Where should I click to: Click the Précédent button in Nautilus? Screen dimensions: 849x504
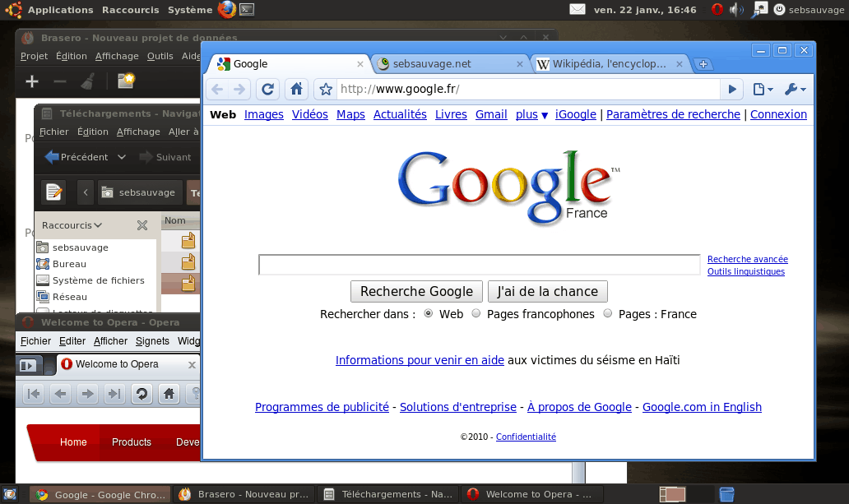pos(77,157)
